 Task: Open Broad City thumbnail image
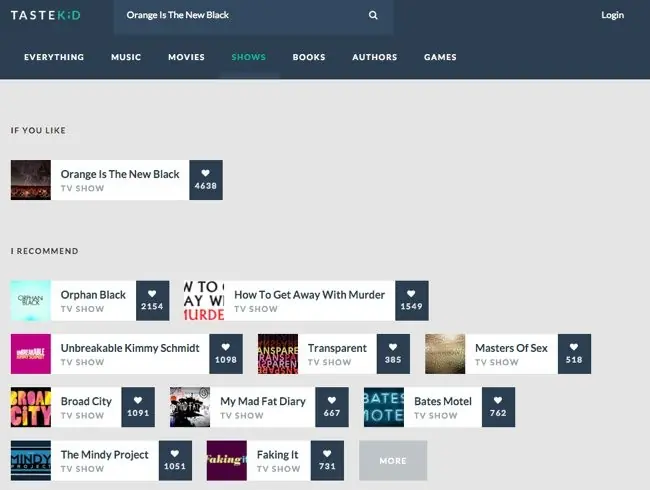pyautogui.click(x=31, y=407)
